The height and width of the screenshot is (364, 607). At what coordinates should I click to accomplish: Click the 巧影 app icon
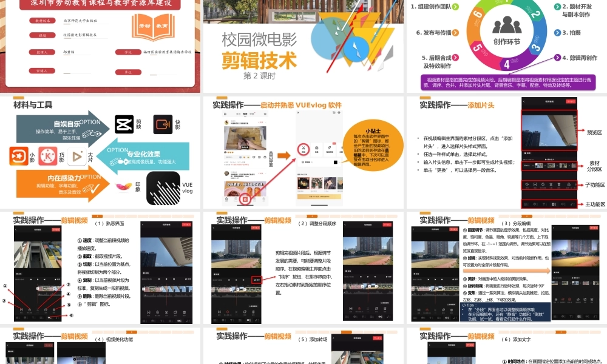pyautogui.click(x=48, y=157)
